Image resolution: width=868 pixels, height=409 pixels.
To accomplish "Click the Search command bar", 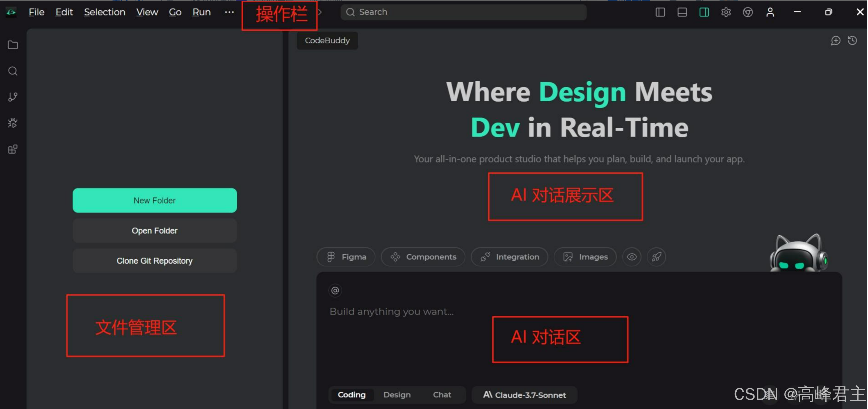I will click(x=463, y=12).
